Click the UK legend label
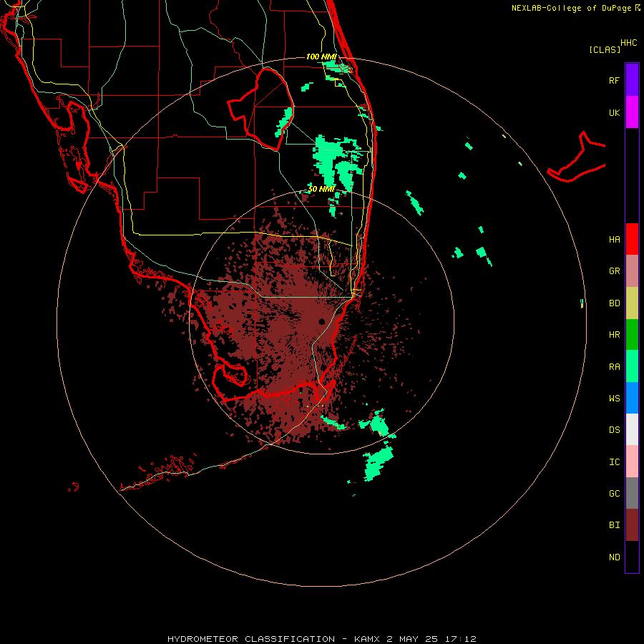The width and height of the screenshot is (644, 644). click(614, 112)
